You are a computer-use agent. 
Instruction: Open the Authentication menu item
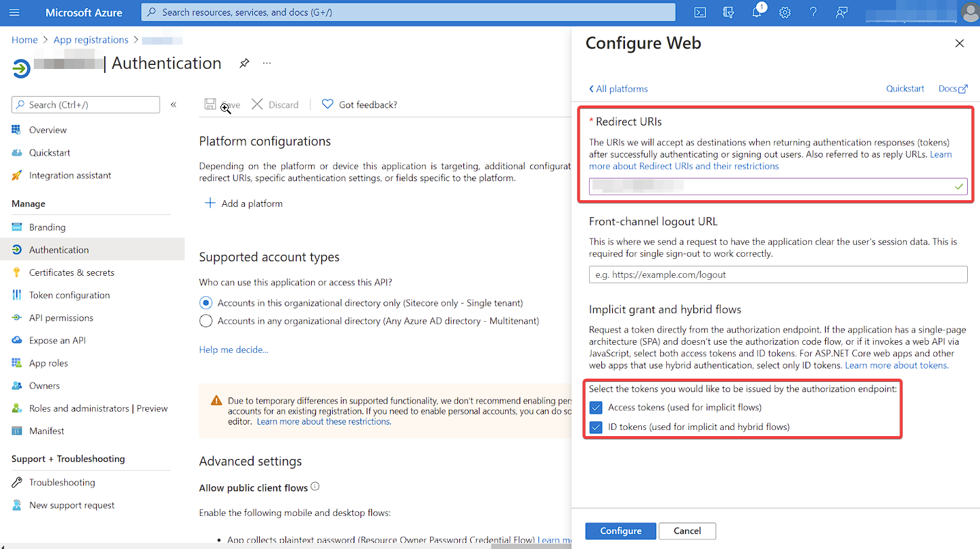92,249
